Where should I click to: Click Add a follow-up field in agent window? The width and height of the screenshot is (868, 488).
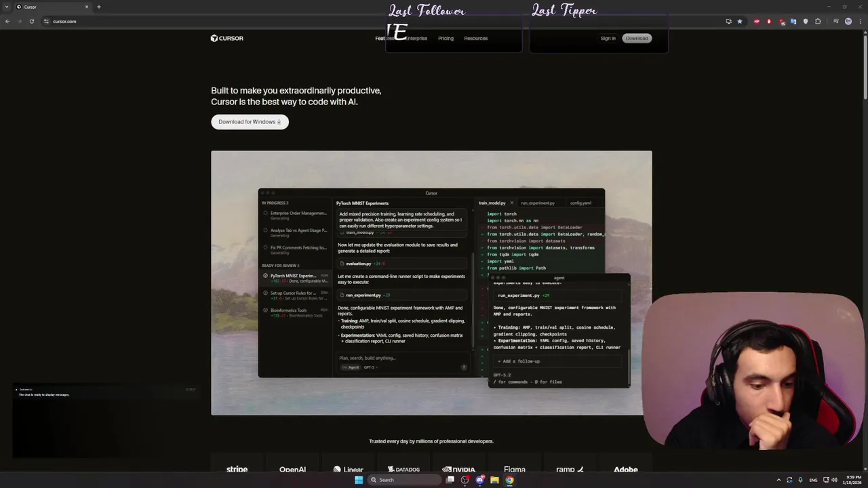pos(557,361)
